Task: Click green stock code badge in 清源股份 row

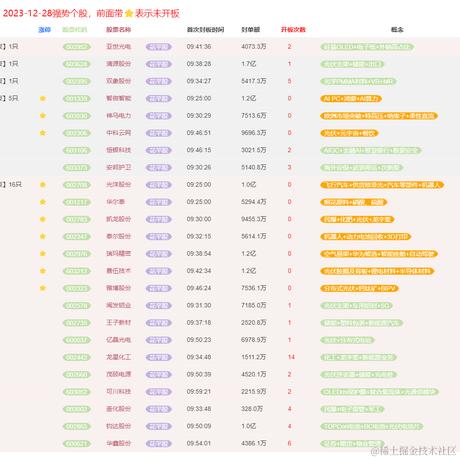Action: click(x=77, y=64)
